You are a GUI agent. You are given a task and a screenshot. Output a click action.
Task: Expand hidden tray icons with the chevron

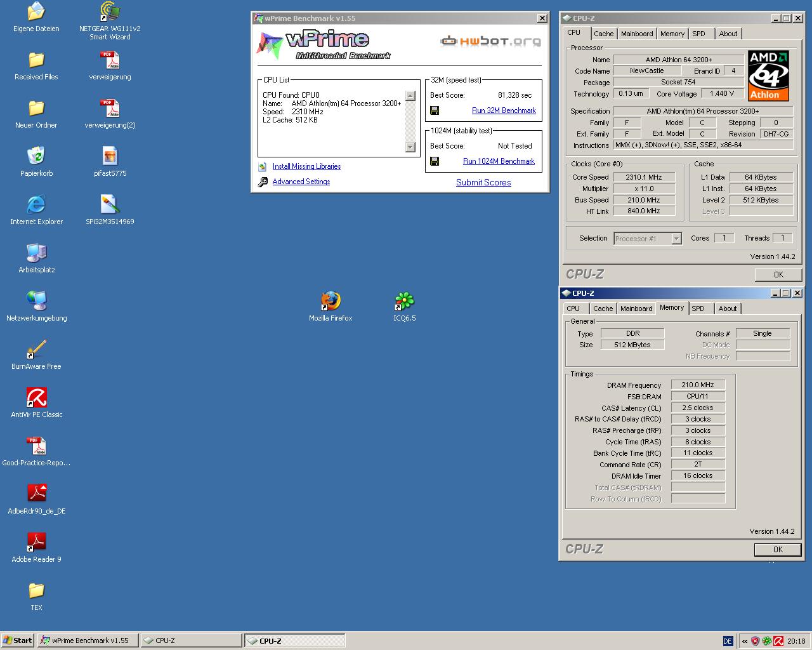[x=745, y=641]
